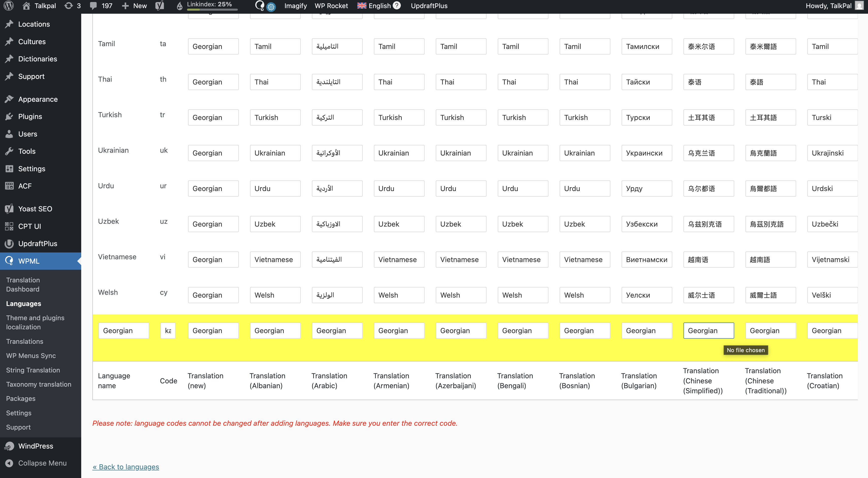
Task: Open the UpdraftPlus admin bar menu
Action: click(429, 6)
